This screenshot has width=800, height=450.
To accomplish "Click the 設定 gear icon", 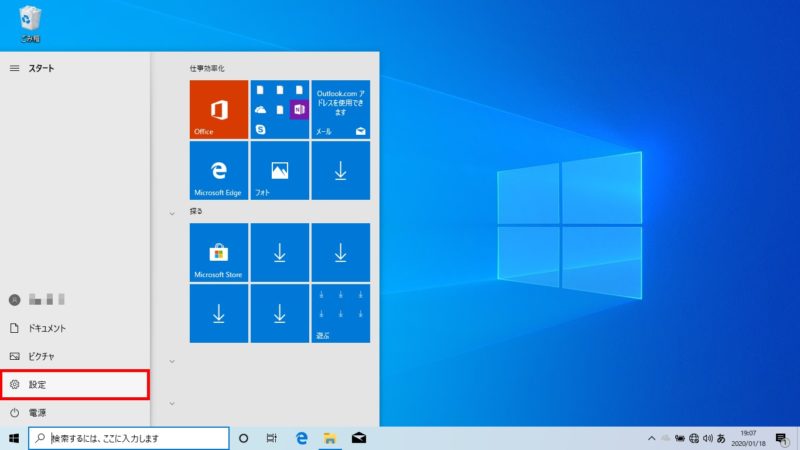I will pyautogui.click(x=15, y=384).
